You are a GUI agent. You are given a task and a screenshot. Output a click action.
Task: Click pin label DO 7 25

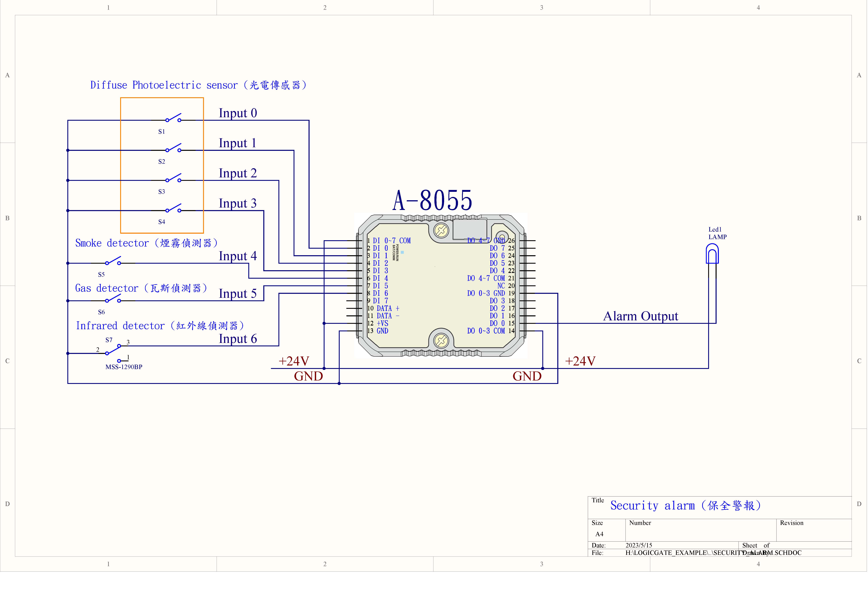[x=502, y=248]
